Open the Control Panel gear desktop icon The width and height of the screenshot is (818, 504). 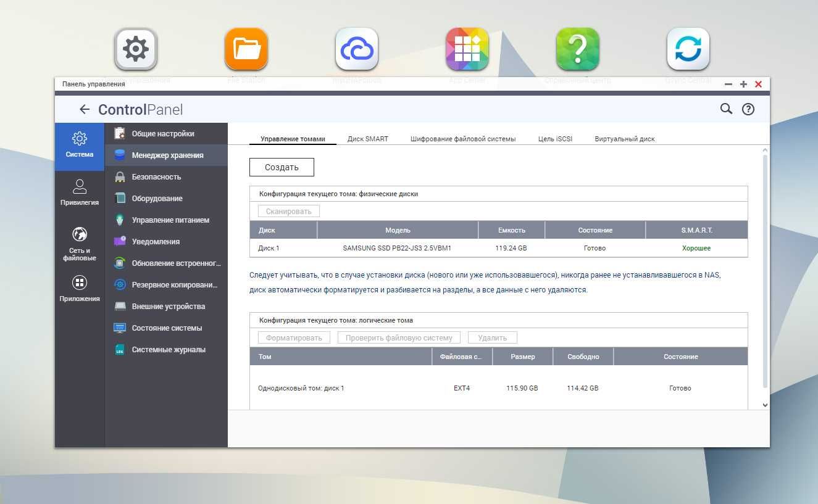pos(136,49)
